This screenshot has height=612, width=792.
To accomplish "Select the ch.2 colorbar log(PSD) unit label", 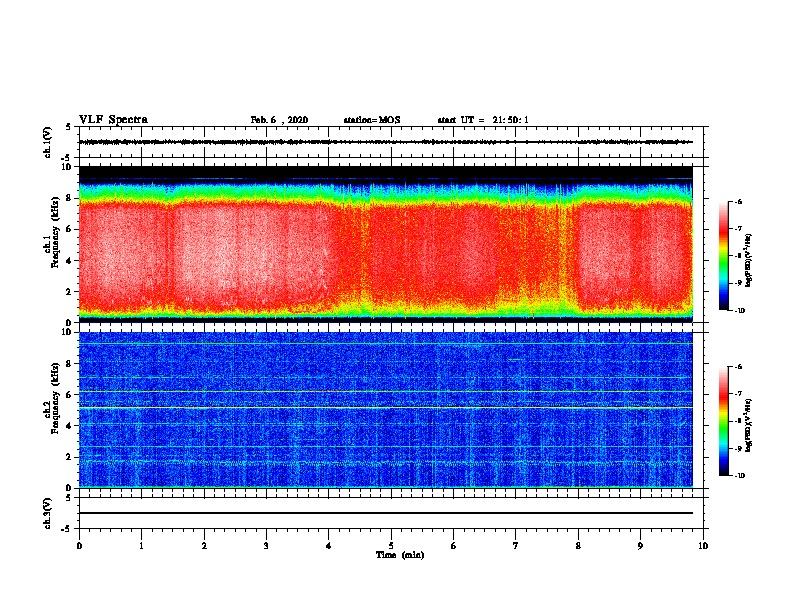I will pyautogui.click(x=749, y=426).
